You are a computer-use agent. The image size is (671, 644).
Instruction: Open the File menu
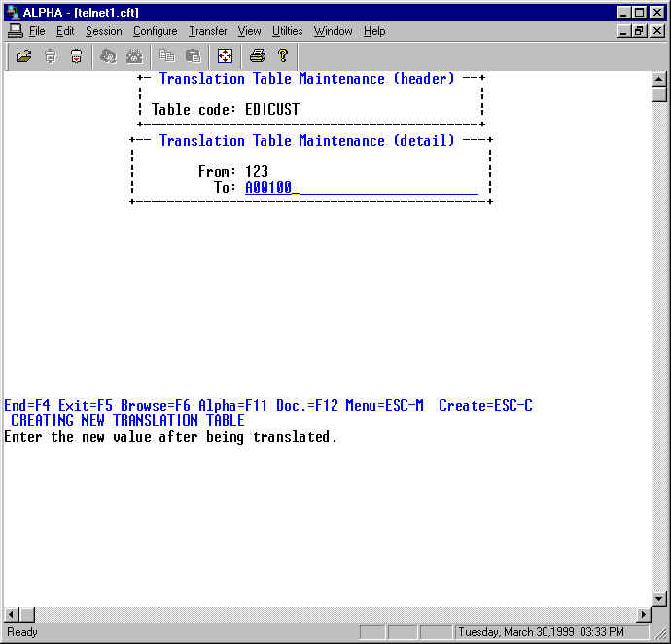click(x=37, y=31)
